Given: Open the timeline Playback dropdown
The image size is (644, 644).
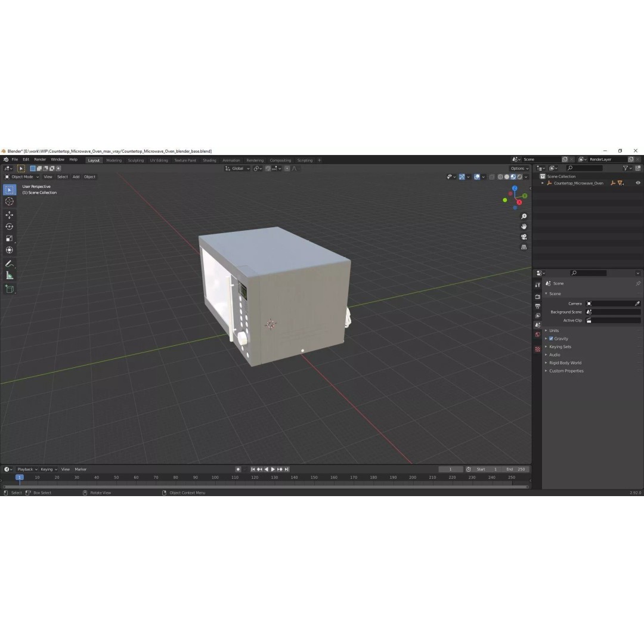Looking at the screenshot, I should point(27,469).
